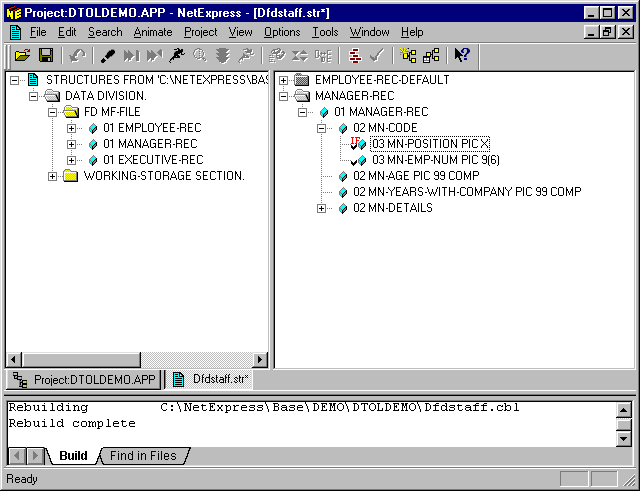Open the Tools menu
The height and width of the screenshot is (491, 640).
point(325,32)
